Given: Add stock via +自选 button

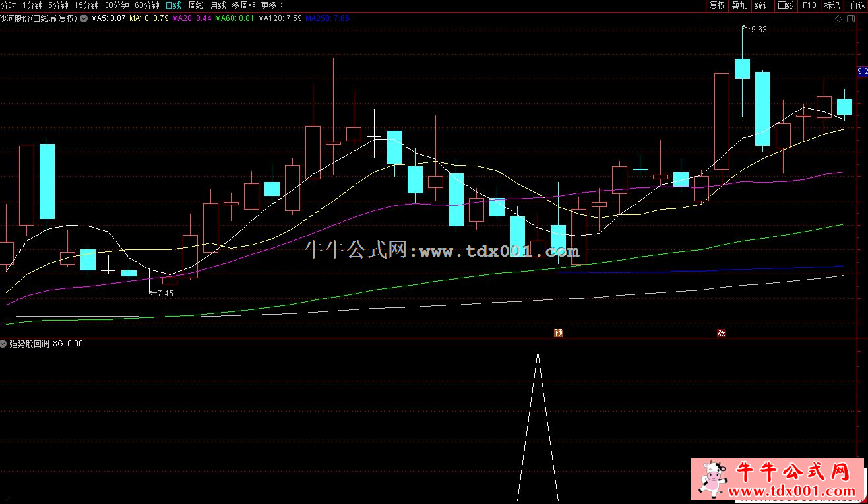Looking at the screenshot, I should pos(855,5).
